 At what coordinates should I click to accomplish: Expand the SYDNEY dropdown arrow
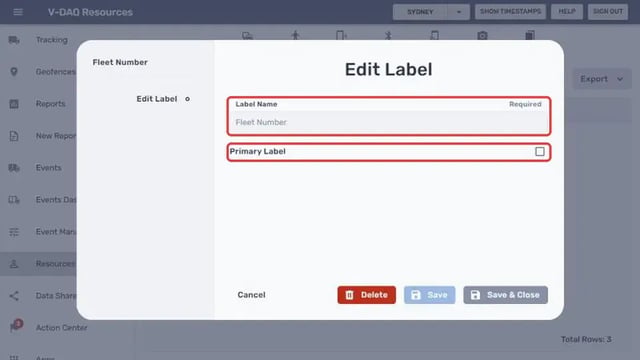pyautogui.click(x=459, y=12)
